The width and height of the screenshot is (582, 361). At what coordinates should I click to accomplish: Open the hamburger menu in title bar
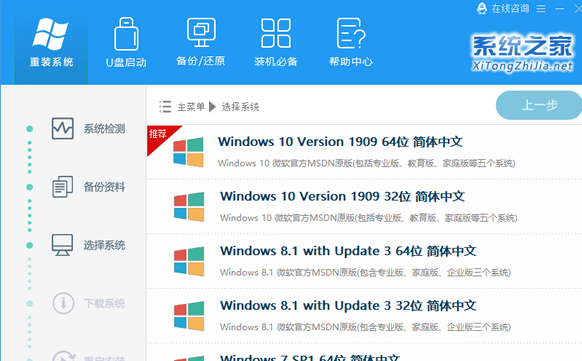click(541, 9)
